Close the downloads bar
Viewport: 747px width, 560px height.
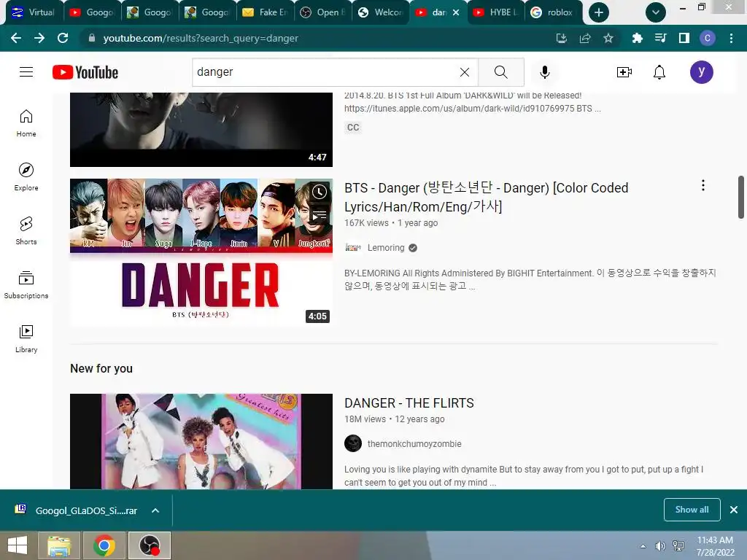click(x=734, y=510)
